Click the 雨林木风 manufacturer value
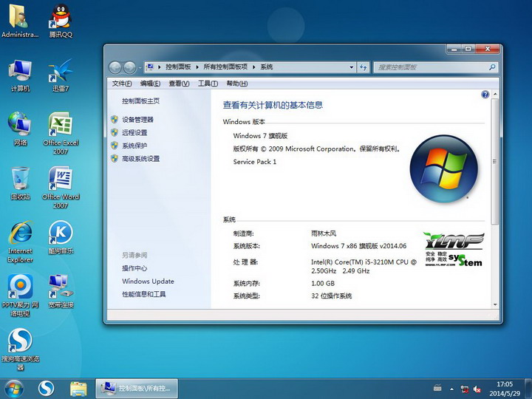 (324, 233)
